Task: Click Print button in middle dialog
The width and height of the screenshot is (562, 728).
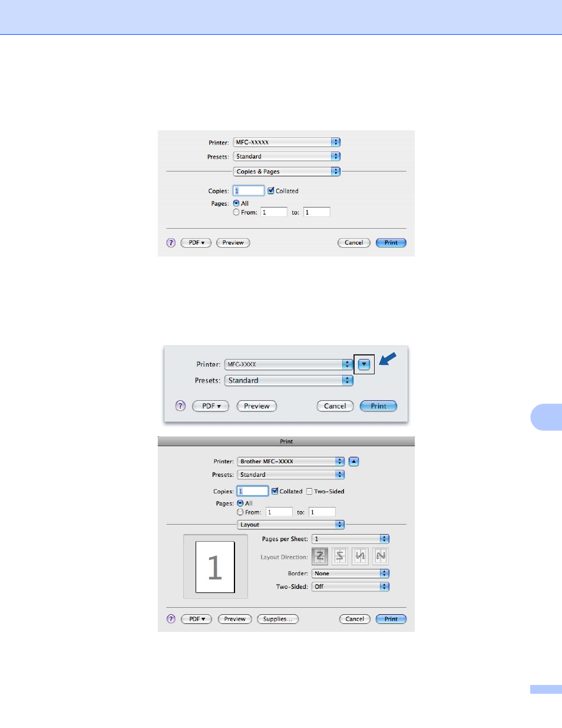Action: [x=379, y=406]
